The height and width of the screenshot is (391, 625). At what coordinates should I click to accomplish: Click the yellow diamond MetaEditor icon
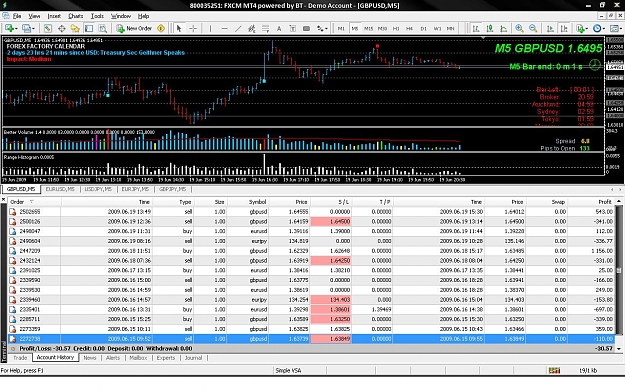(x=161, y=28)
